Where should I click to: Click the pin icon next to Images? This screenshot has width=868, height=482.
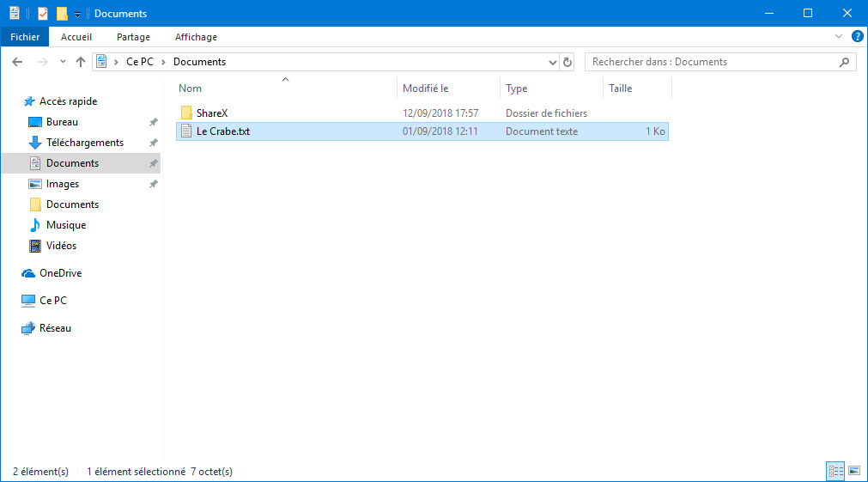(x=154, y=184)
